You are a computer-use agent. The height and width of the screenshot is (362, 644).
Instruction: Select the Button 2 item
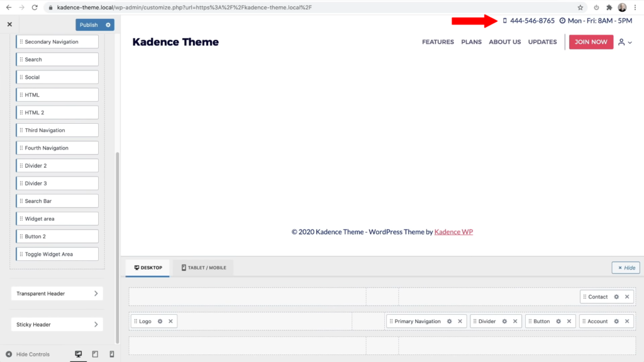[57, 236]
